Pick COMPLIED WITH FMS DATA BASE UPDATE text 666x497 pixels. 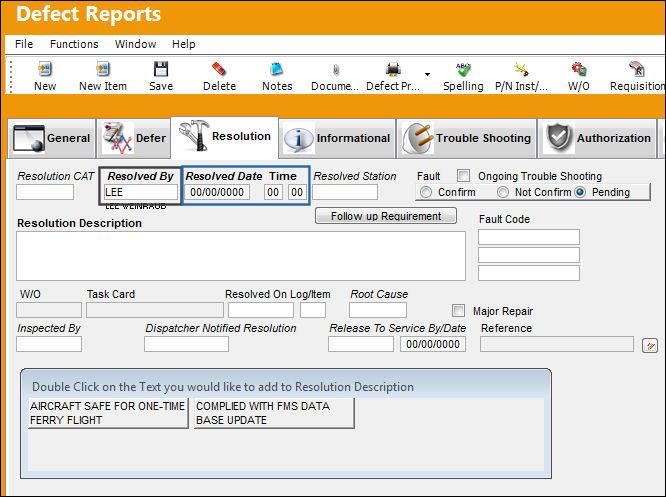(274, 413)
